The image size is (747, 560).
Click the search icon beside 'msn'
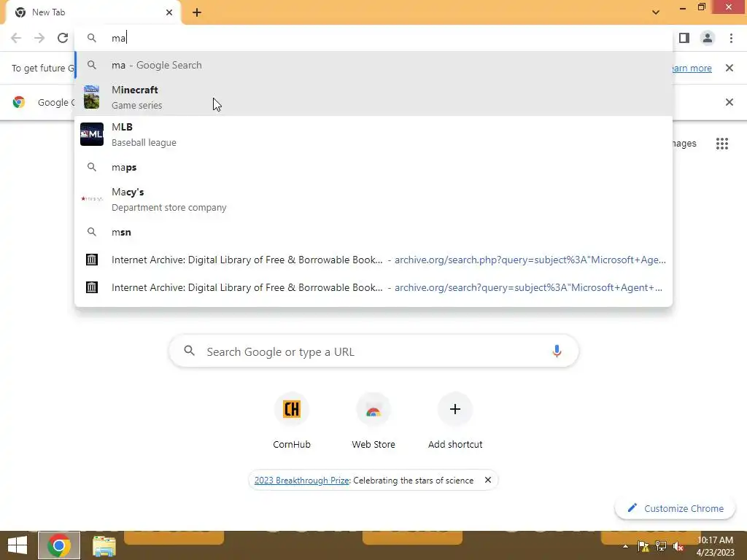pos(91,232)
